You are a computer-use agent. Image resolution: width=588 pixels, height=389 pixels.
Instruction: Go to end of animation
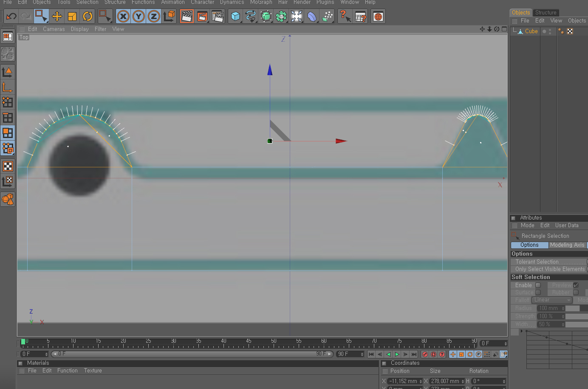(414, 354)
